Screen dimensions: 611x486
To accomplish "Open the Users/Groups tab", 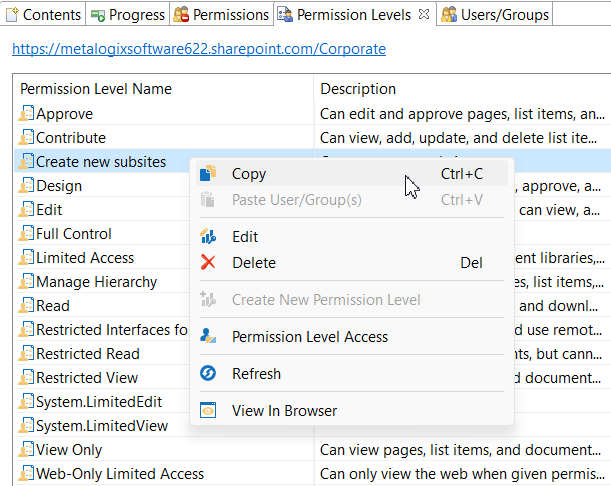I will tap(496, 15).
